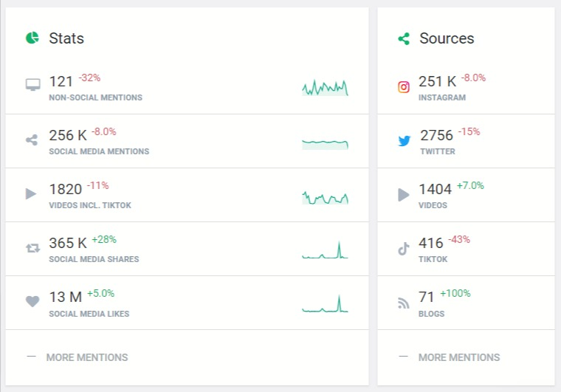
Task: Click the Blogs source label
Action: (x=432, y=314)
